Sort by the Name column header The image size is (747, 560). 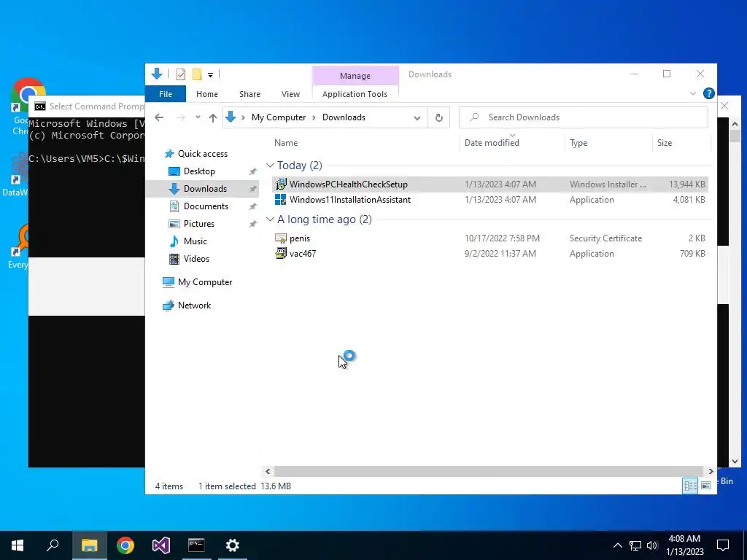pos(286,143)
